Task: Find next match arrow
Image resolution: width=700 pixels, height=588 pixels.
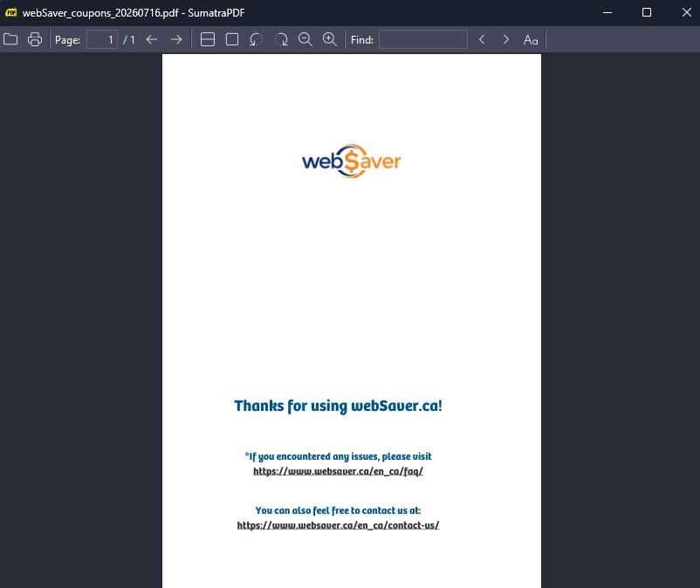Action: point(506,40)
